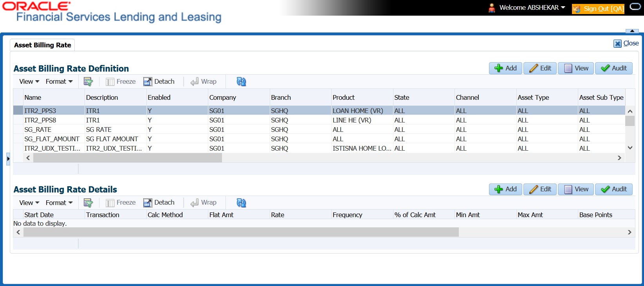Image resolution: width=644 pixels, height=286 pixels.
Task: Click the Frequency column header
Action: coord(363,215)
